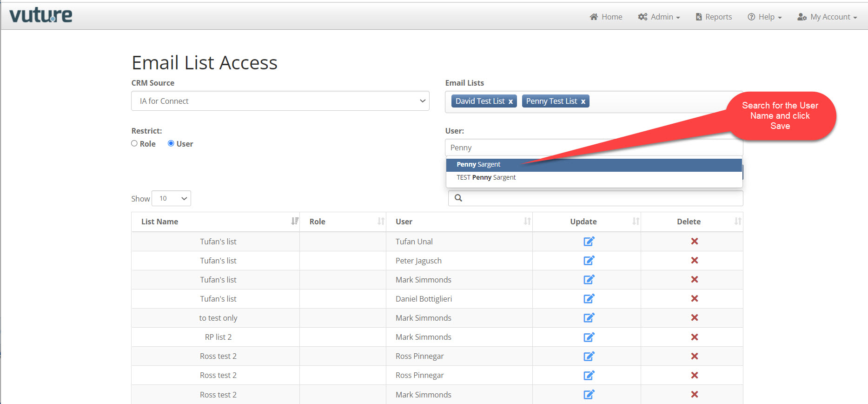Delete the 'to test only' row
The height and width of the screenshot is (404, 868).
tap(695, 317)
